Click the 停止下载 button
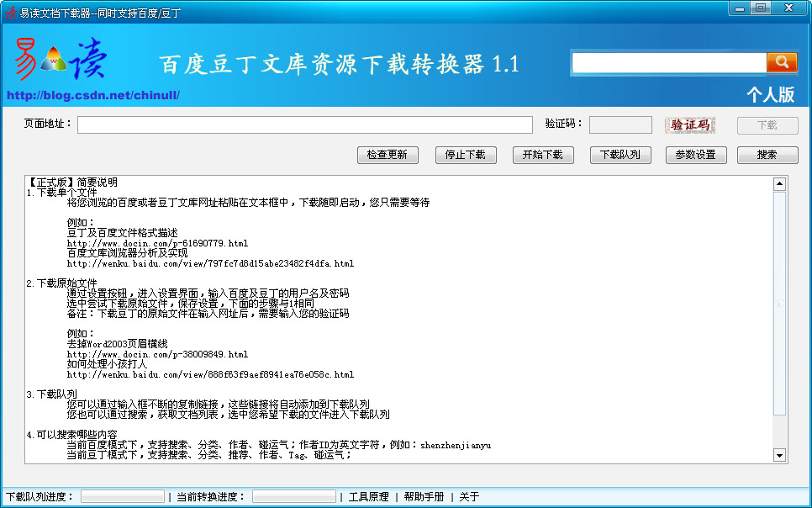Image resolution: width=812 pixels, height=508 pixels. pyautogui.click(x=466, y=155)
